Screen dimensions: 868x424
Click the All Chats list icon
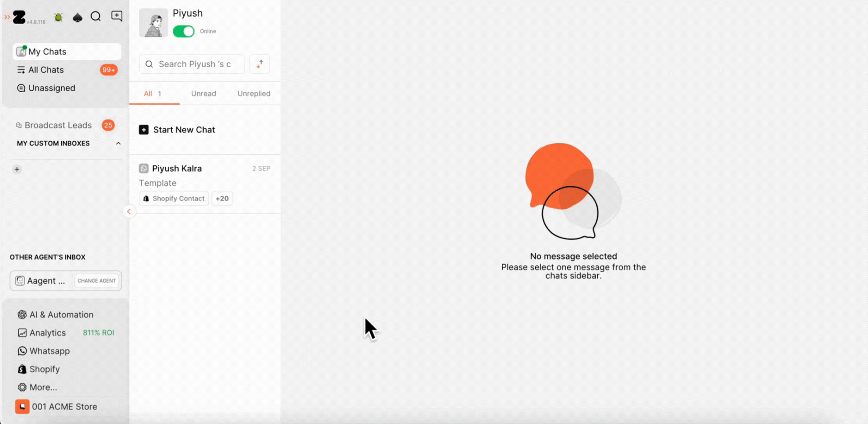[21, 70]
